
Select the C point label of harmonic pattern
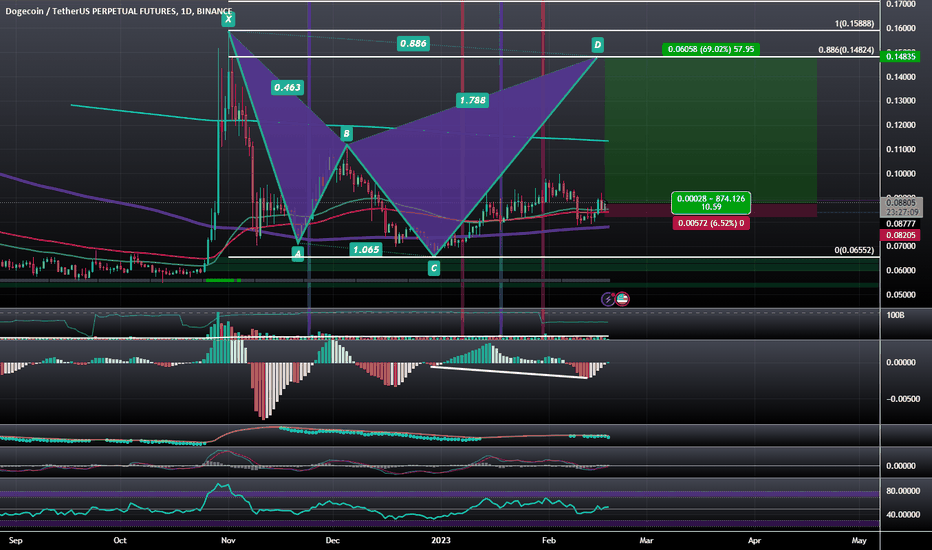tap(434, 269)
